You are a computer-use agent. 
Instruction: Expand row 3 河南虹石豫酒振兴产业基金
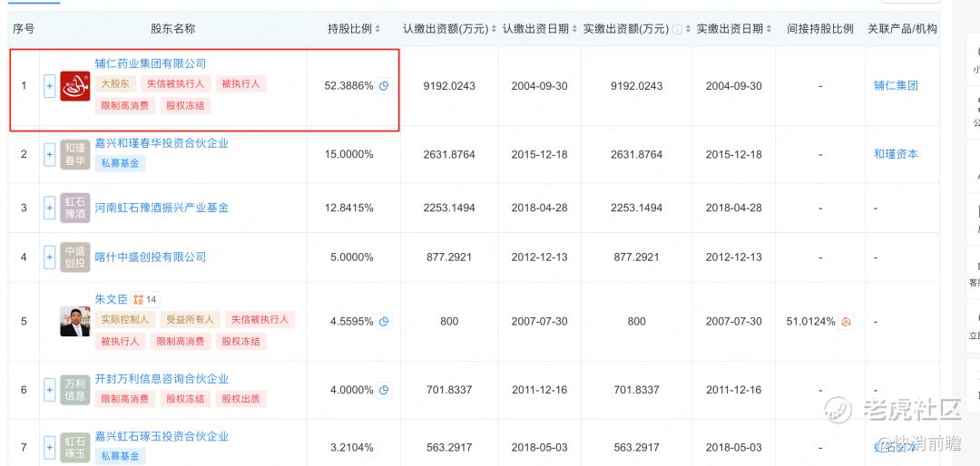[49, 208]
